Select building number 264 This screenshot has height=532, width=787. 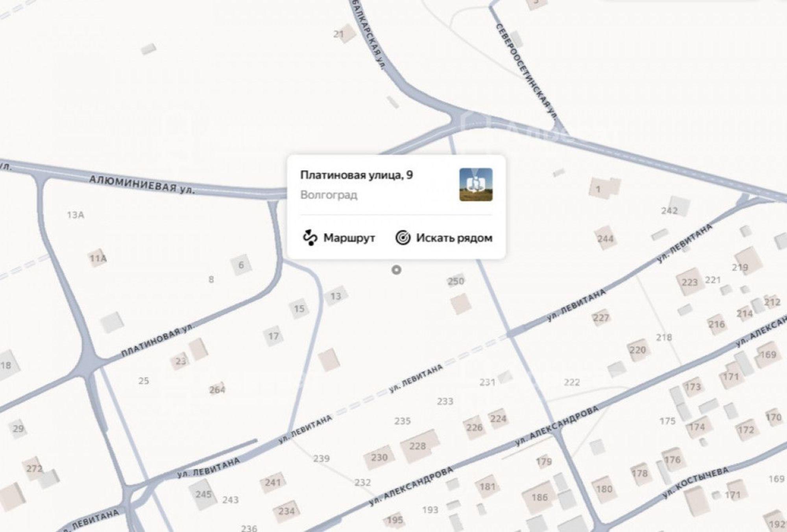click(x=217, y=390)
